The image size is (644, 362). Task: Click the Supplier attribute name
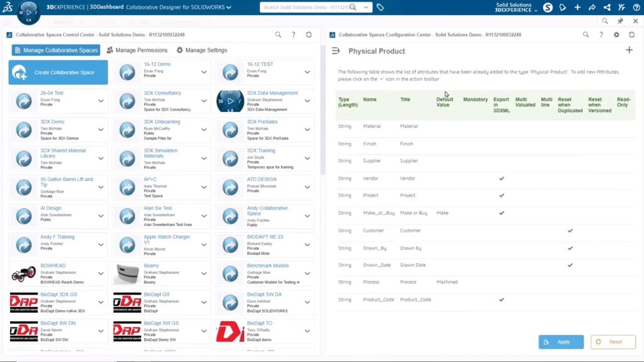click(372, 161)
